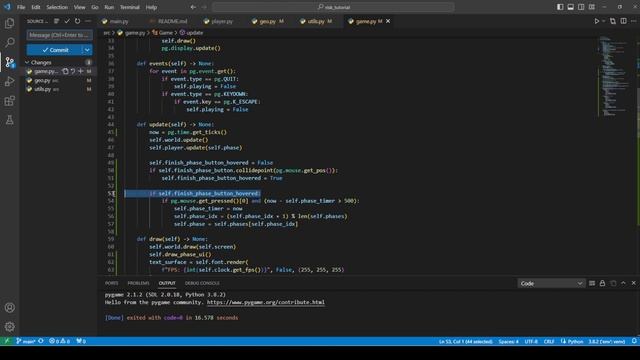Viewport: 640px width, 360px height.
Task: Go forward with the navigation arrow
Action: (204, 7)
